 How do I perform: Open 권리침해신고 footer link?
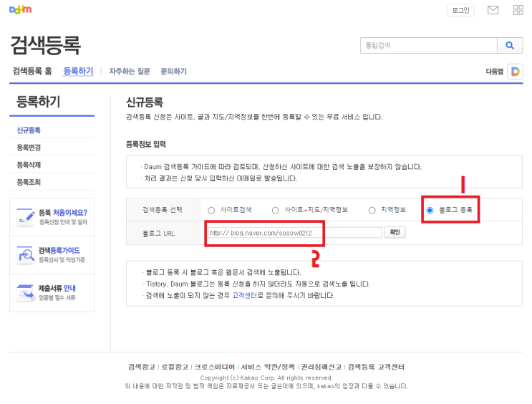pyautogui.click(x=321, y=367)
